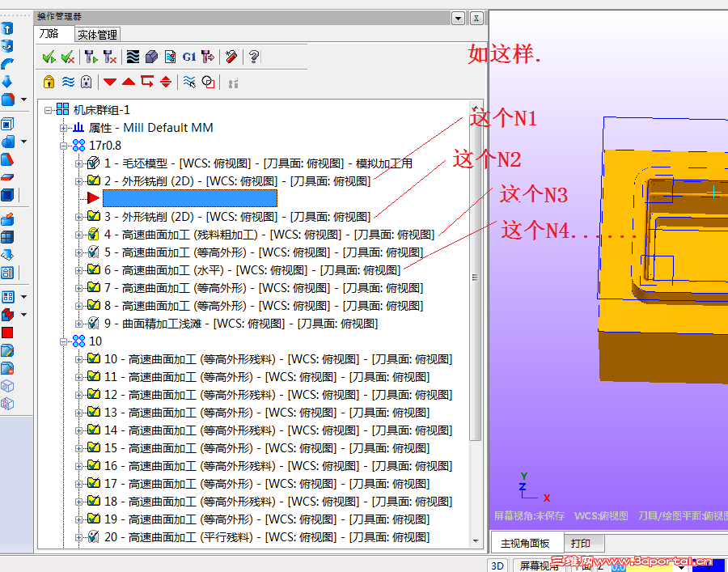Toggle selection check on operation 15 folder
The image size is (728, 572).
(x=93, y=448)
